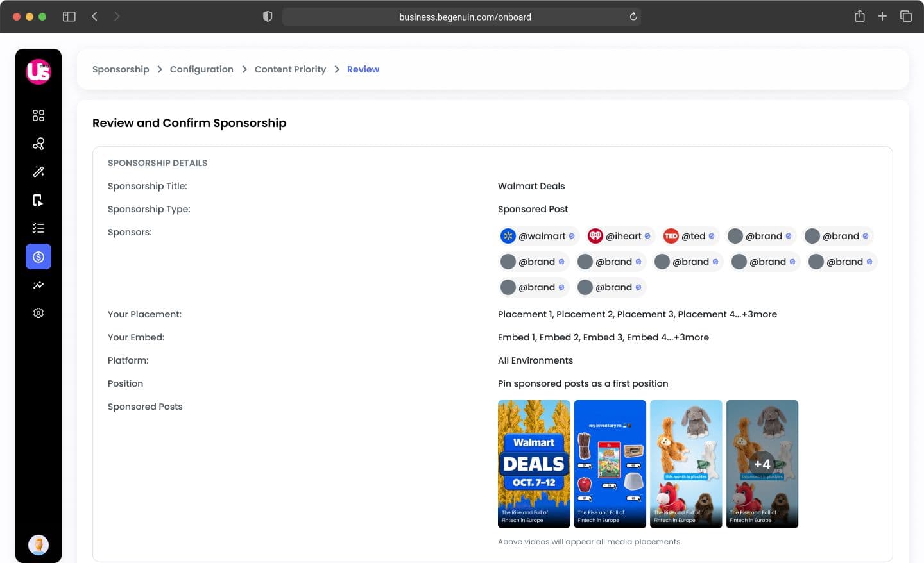924x563 pixels.
Task: Click the @iheart sponsor chip
Action: tap(620, 236)
